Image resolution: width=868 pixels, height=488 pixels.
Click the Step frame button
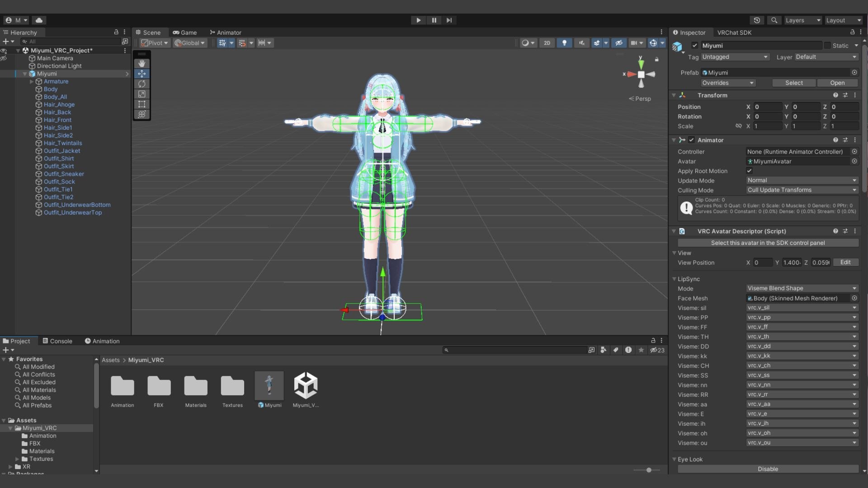449,20
